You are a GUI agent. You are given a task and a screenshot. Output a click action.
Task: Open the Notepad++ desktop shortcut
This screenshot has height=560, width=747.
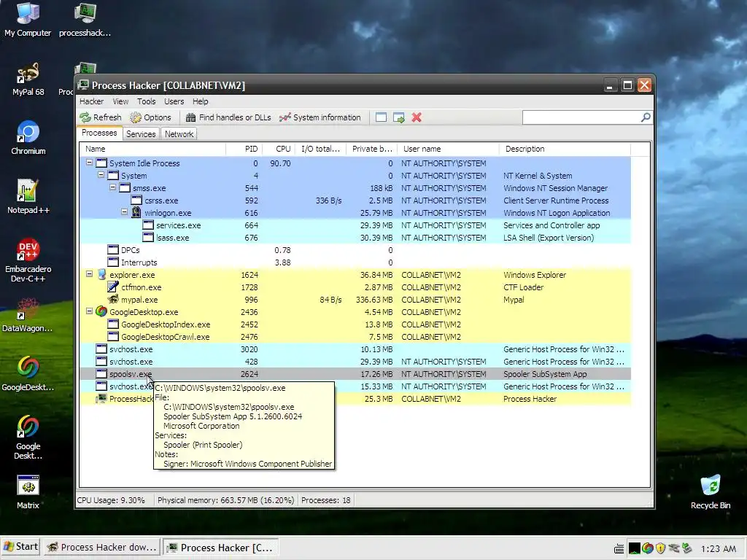28,197
